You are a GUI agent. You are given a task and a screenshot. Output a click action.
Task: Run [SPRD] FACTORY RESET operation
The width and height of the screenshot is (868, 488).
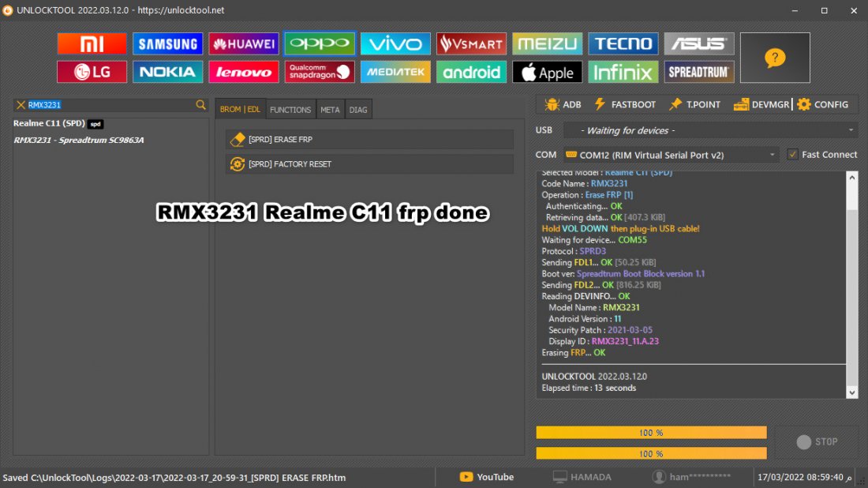pyautogui.click(x=369, y=164)
